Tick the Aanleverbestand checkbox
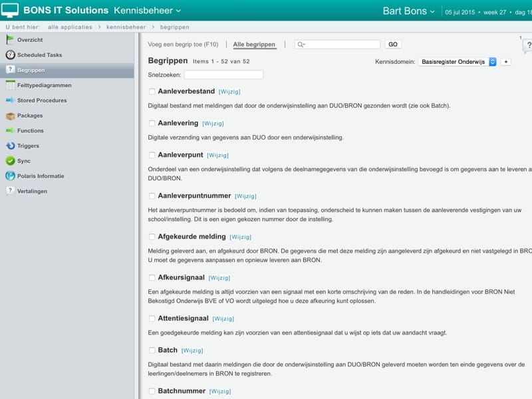Screen dimensions: 532x399 (152, 92)
